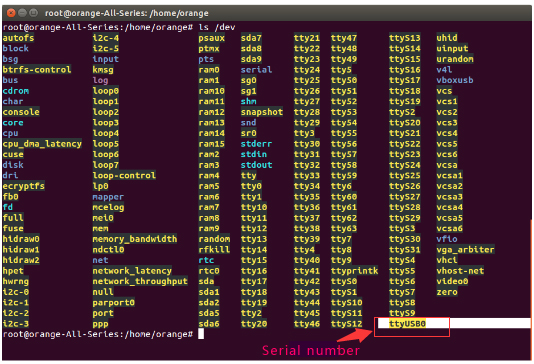Select the 'snapshot' entry
This screenshot has height=364, width=534.
262,112
